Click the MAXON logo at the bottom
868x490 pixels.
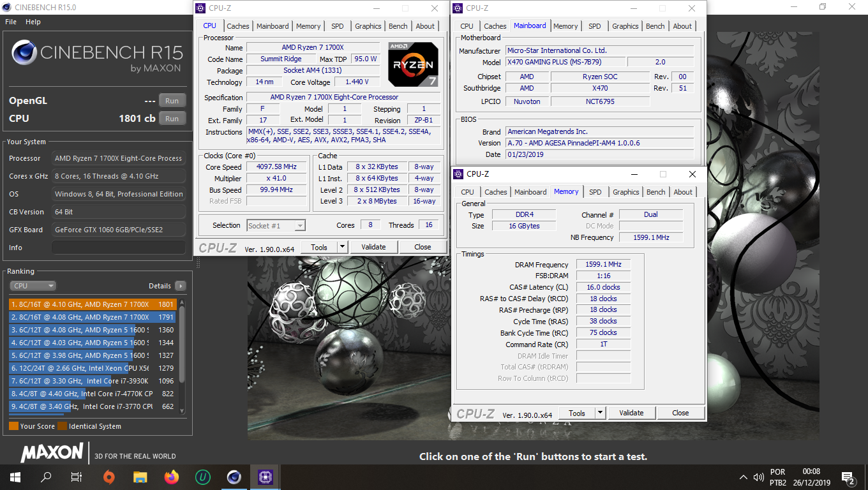(x=52, y=452)
